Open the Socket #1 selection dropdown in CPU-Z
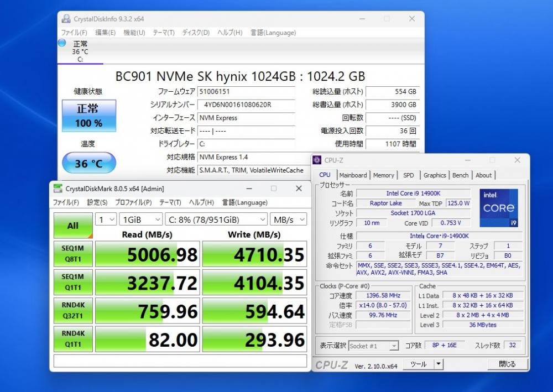The height and width of the screenshot is (392, 553). tap(373, 346)
